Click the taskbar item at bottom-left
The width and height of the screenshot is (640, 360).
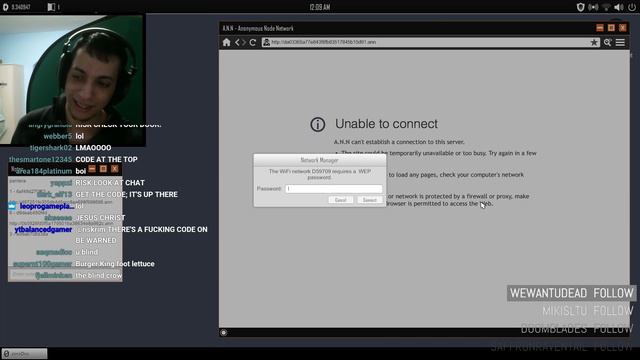24,353
